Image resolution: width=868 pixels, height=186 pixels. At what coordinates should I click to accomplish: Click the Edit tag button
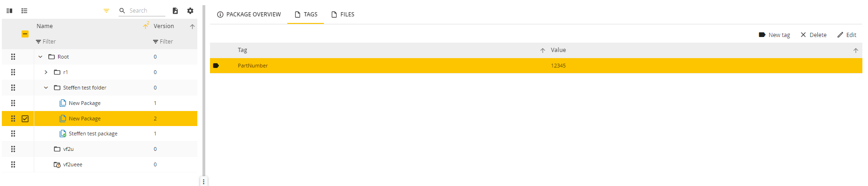[x=847, y=35]
